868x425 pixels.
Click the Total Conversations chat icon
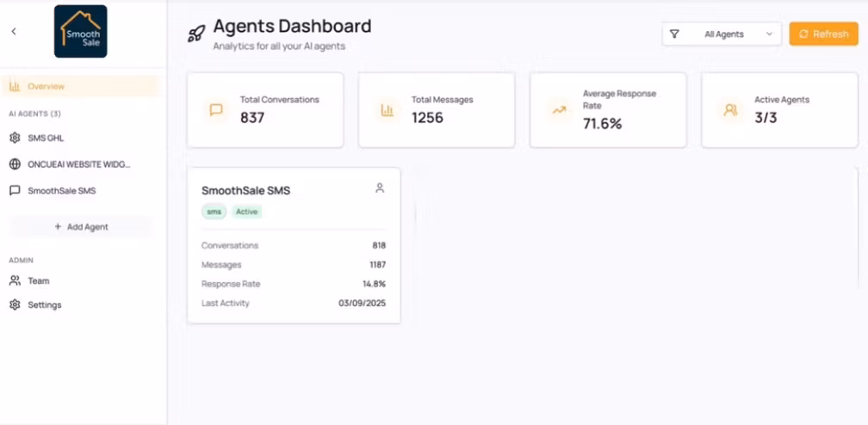pyautogui.click(x=216, y=109)
